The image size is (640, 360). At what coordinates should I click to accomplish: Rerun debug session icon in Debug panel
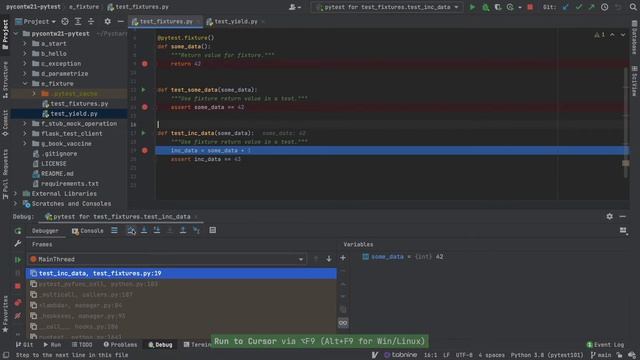point(18,231)
